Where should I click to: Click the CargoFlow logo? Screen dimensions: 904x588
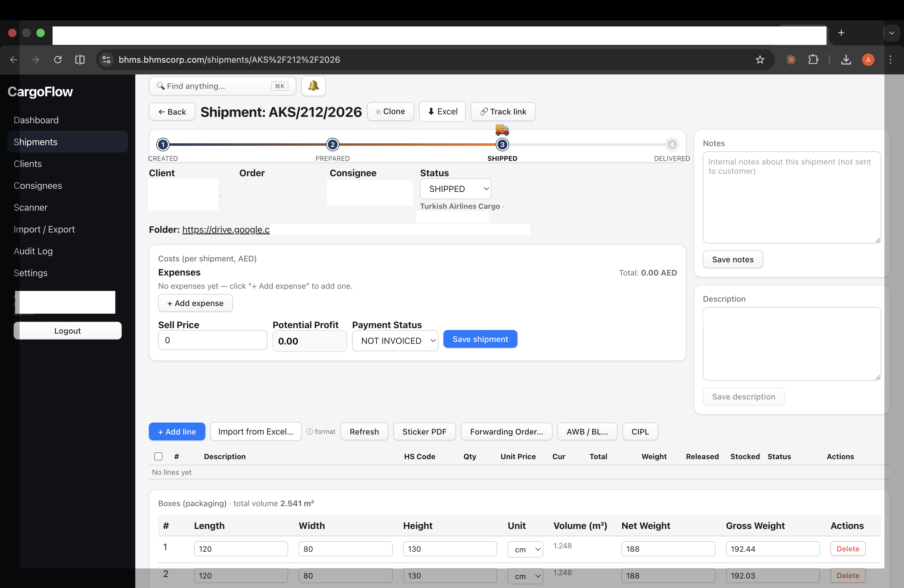click(40, 92)
